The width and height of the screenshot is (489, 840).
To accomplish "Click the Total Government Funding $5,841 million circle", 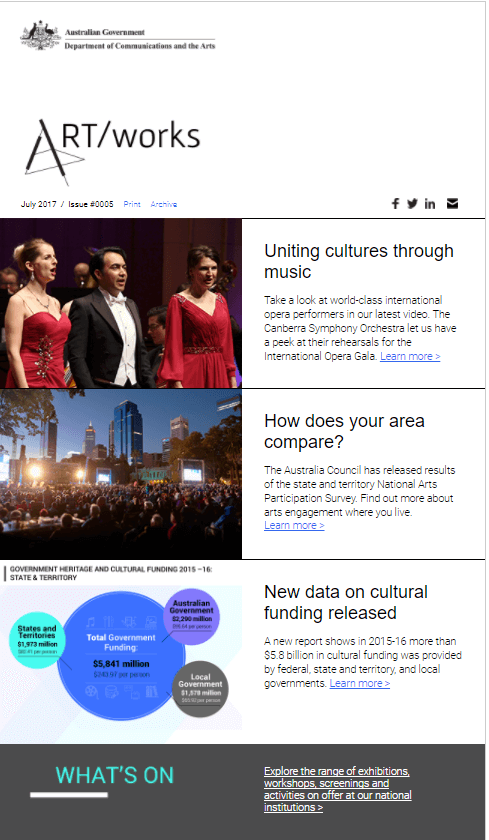I will click(121, 656).
